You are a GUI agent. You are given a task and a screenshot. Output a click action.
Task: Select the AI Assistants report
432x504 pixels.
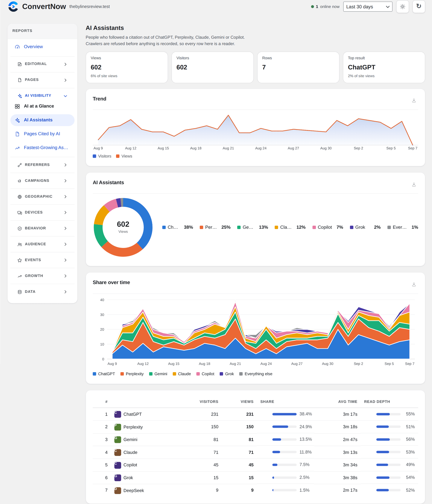43,120
